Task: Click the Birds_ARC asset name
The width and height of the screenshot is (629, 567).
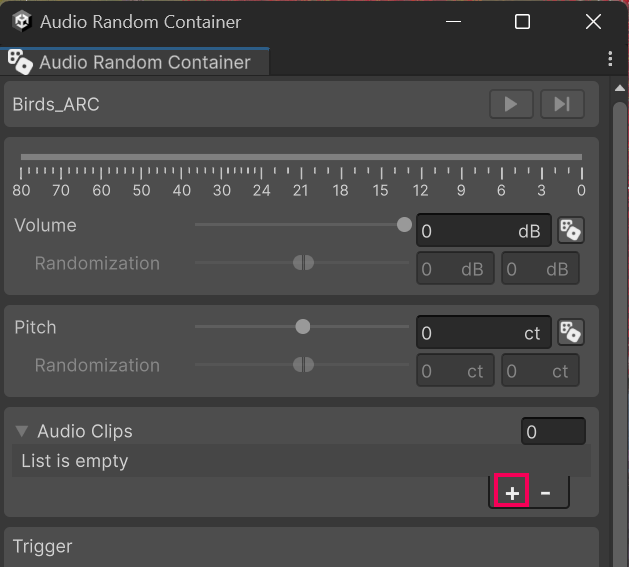Action: 56,104
